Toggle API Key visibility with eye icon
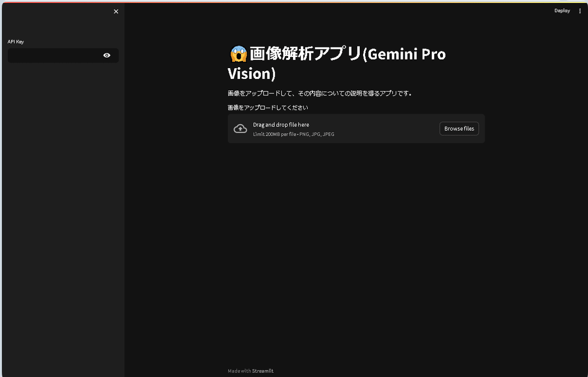588x377 pixels. click(107, 55)
